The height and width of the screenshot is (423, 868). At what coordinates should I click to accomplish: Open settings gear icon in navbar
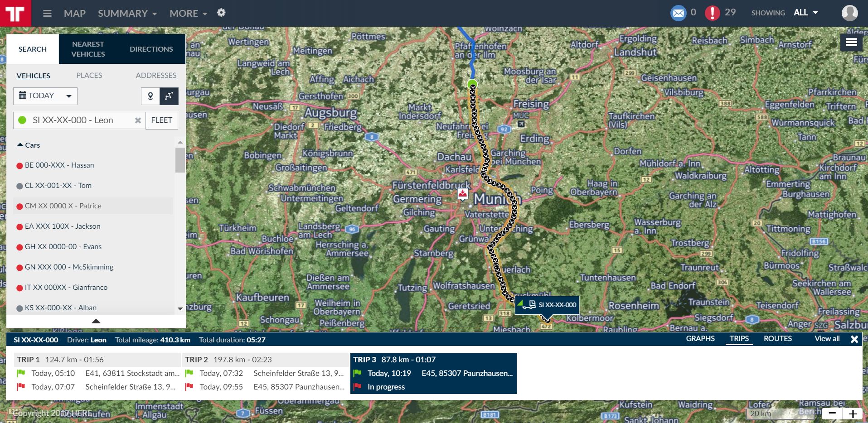click(221, 13)
